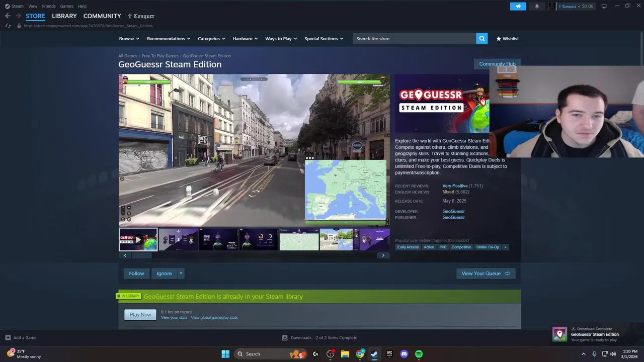Screen dimensions: 644x362
Task: Open Steam from the Windows taskbar
Action: coord(374,354)
